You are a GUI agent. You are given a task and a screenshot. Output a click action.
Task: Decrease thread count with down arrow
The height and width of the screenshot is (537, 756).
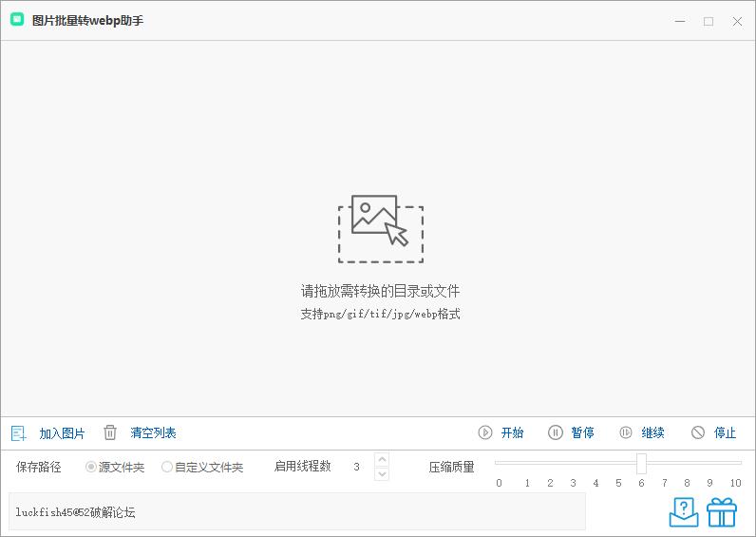(x=382, y=474)
